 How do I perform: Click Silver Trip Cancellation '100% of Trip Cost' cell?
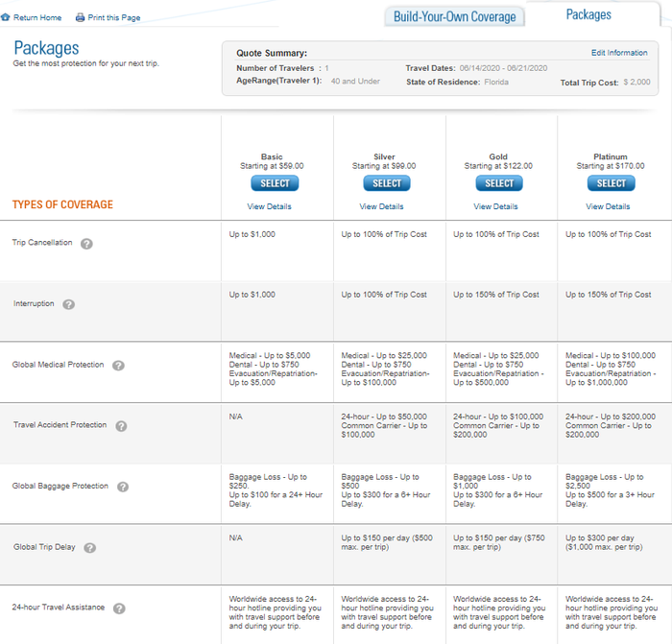[x=384, y=234]
